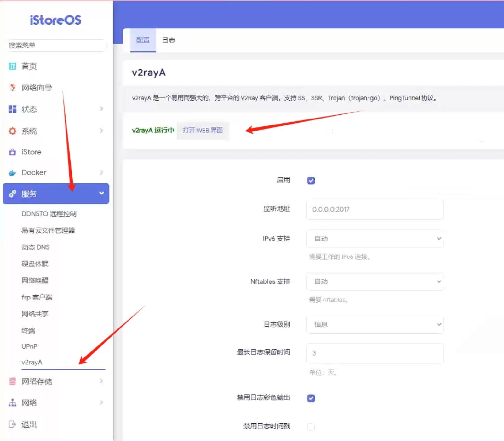Select the 退出 logout icon

(x=12, y=424)
